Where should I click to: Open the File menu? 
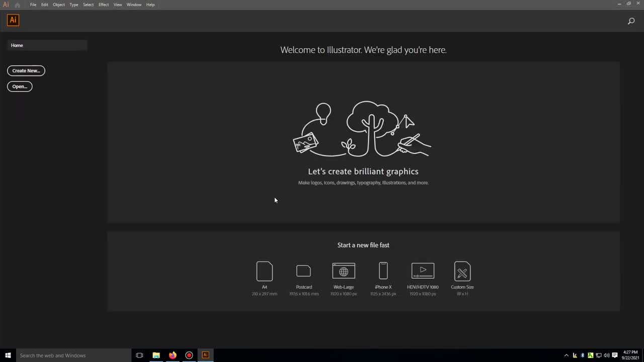(33, 5)
